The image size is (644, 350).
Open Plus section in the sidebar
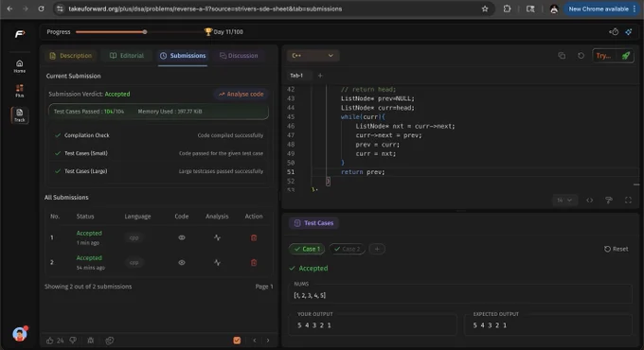tap(19, 91)
